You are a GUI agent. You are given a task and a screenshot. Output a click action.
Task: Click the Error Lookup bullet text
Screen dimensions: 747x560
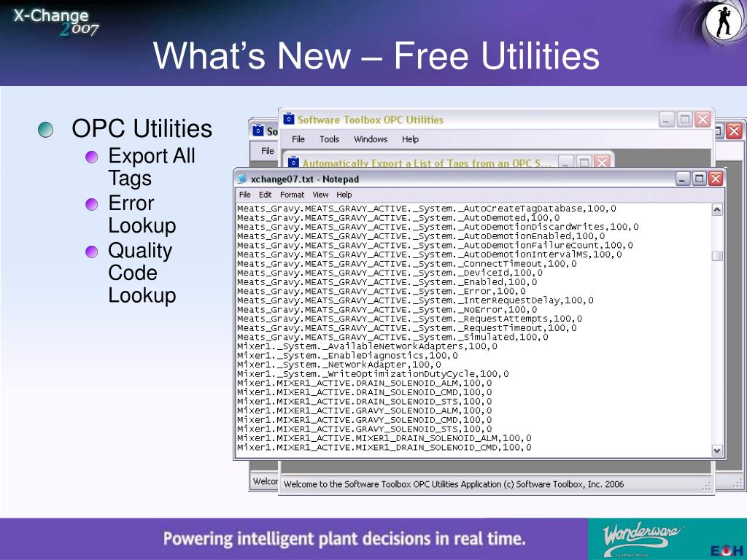pyautogui.click(x=142, y=214)
